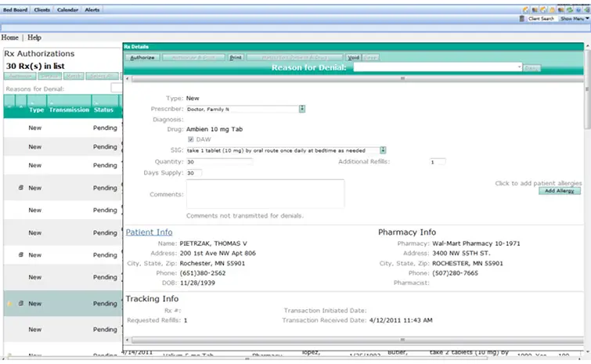The width and height of the screenshot is (591, 364).
Task: Select patient name PIETRZAK, THOMAS V
Action: [214, 243]
